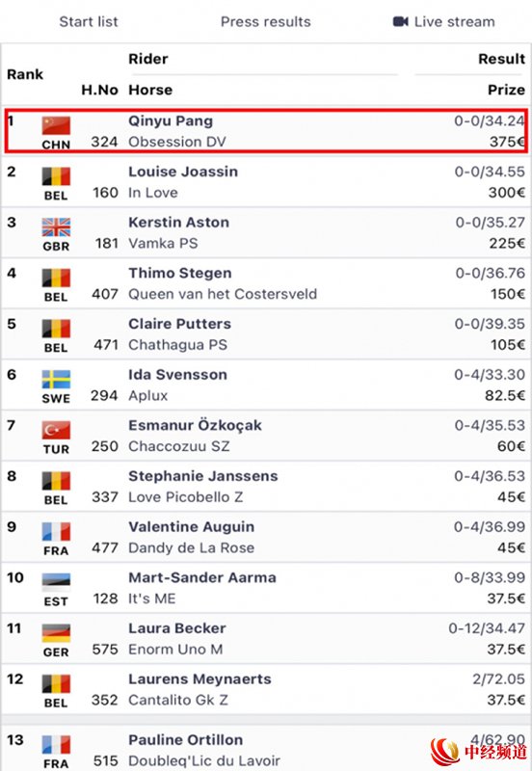
Task: Click the Sweden flag beside Ida Svensson
Action: pyautogui.click(x=56, y=379)
